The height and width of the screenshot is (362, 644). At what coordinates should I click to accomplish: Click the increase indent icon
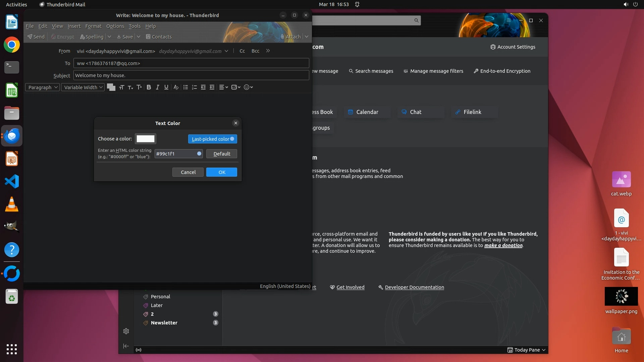[212, 87]
